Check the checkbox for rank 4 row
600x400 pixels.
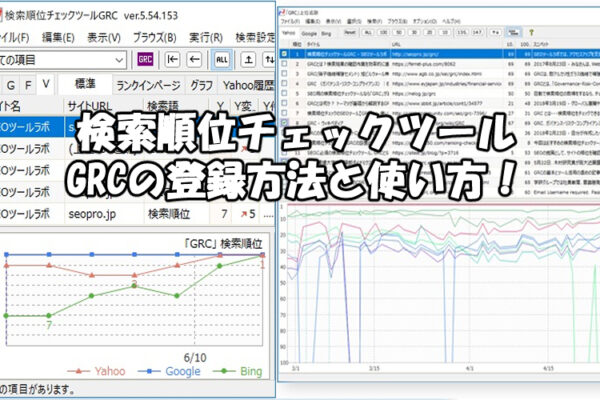(x=284, y=83)
